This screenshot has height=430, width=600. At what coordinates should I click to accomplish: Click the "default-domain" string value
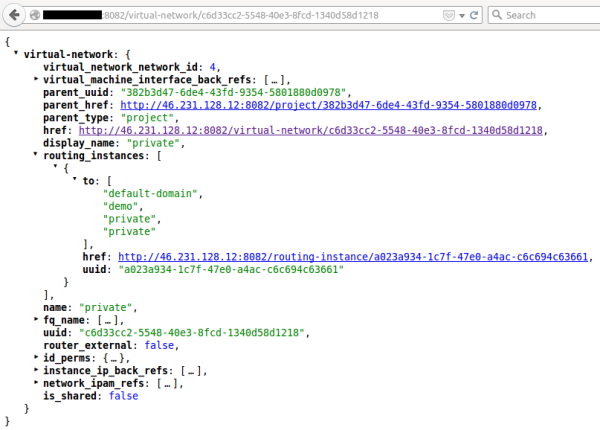150,194
